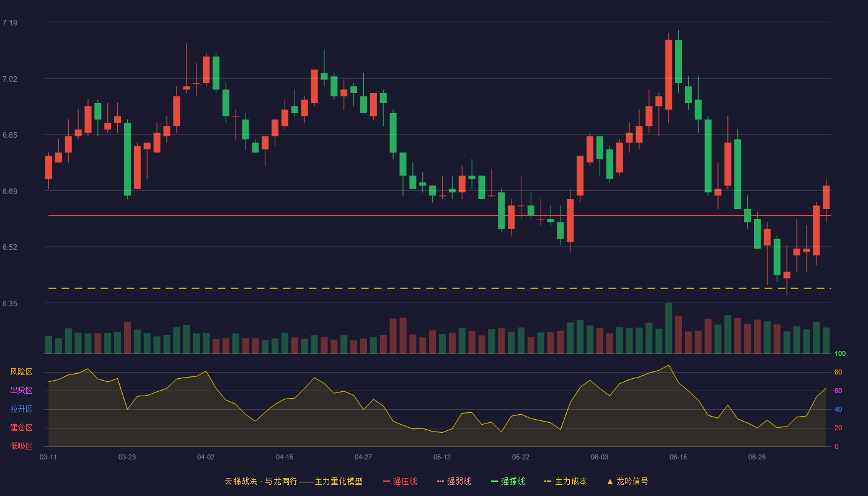Click the 6.85 price axis label

click(x=10, y=135)
